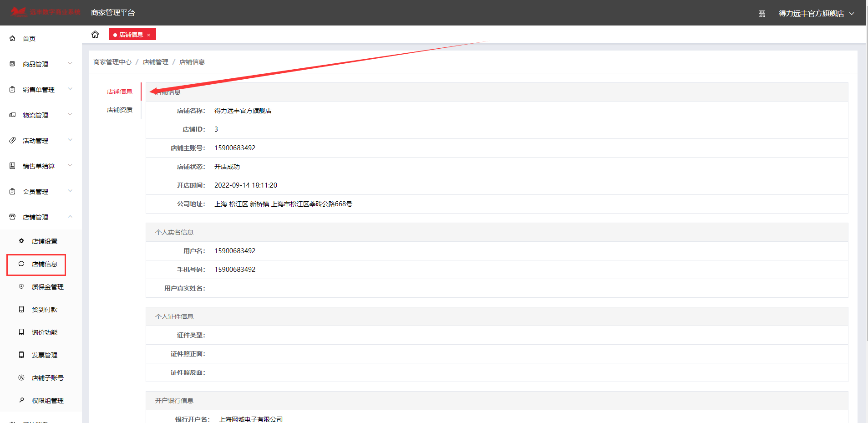Collapse the 店铺管理 menu chevron
Image resolution: width=868 pixels, height=423 pixels.
pyautogui.click(x=70, y=216)
